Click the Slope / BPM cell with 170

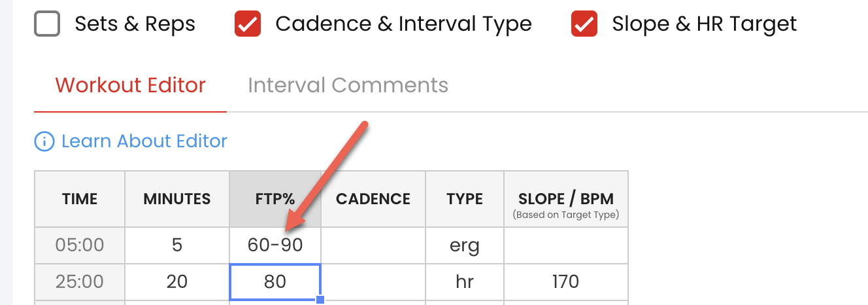tap(566, 281)
